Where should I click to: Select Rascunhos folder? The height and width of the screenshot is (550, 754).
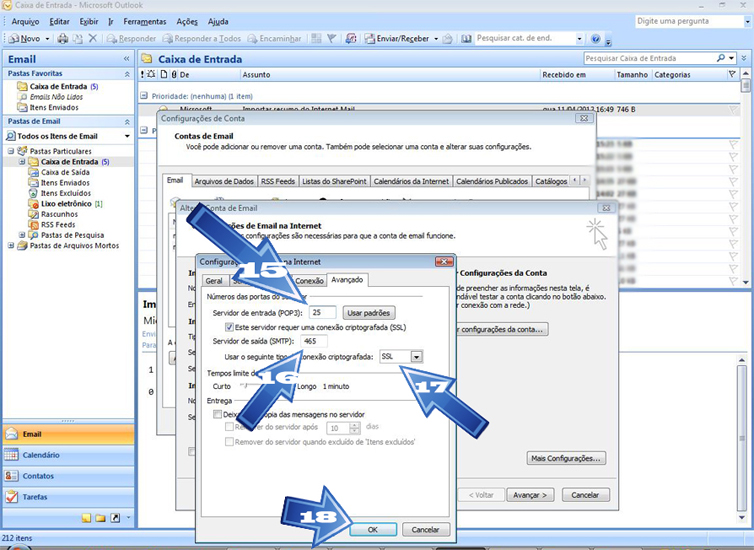click(59, 214)
